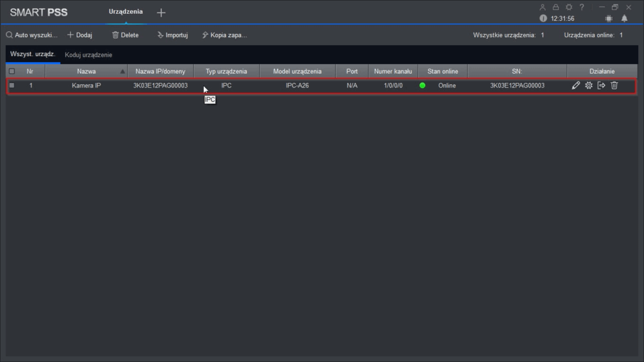Viewport: 644px width, 362px height.
Task: Switch to the Koduj urządzenie tab
Action: tap(89, 55)
